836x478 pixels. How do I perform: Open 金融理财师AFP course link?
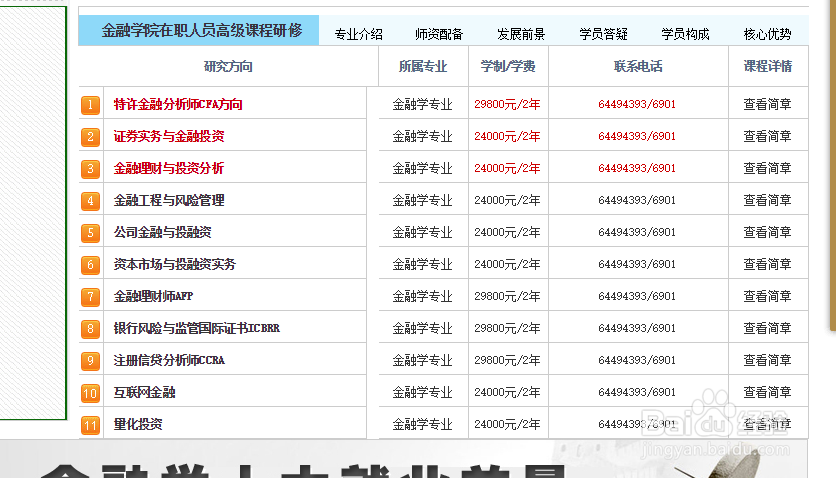click(154, 296)
